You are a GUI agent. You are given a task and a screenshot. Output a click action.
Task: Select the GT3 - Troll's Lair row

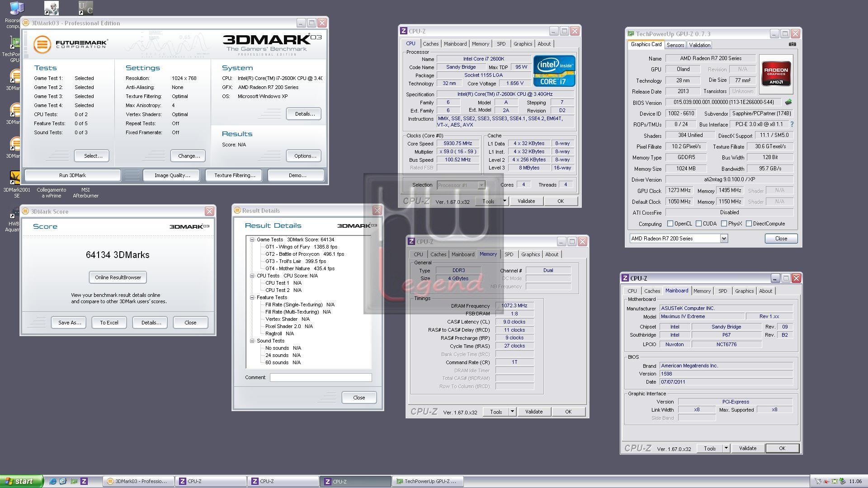(295, 261)
